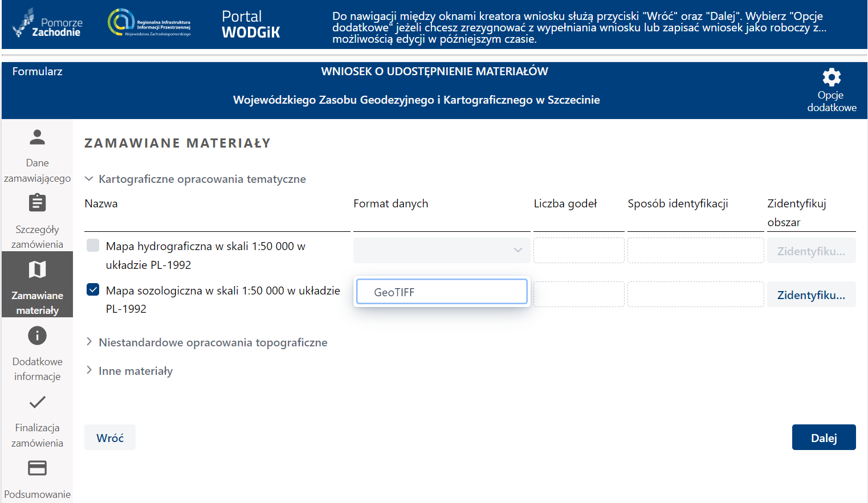Switch to the Formularz view
Screen dimensions: 868x503
coord(37,71)
